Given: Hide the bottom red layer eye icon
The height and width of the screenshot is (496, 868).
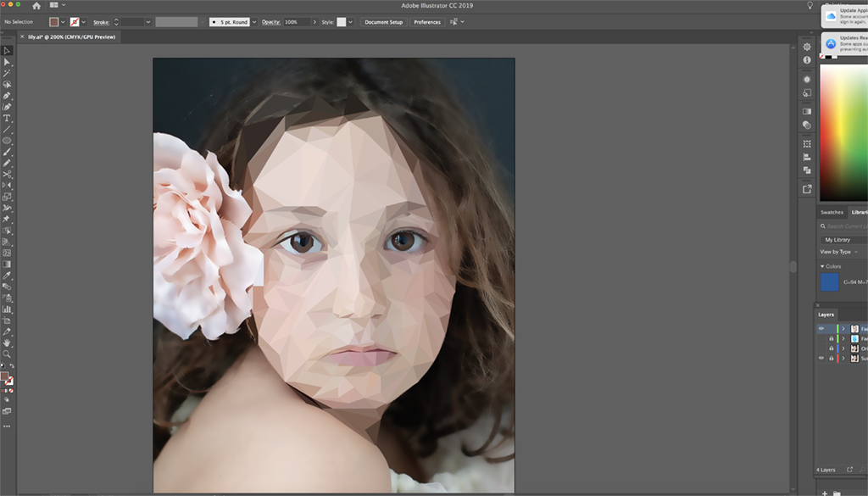Looking at the screenshot, I should click(x=821, y=358).
